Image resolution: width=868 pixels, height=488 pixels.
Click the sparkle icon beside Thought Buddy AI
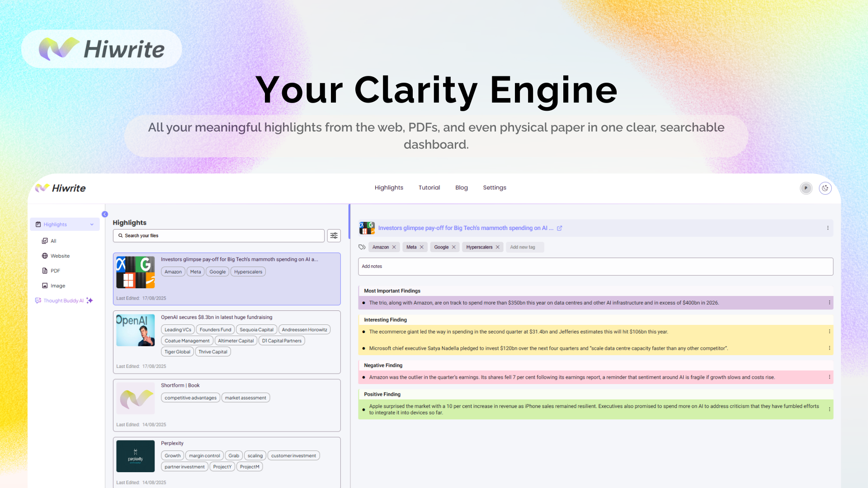click(x=90, y=300)
